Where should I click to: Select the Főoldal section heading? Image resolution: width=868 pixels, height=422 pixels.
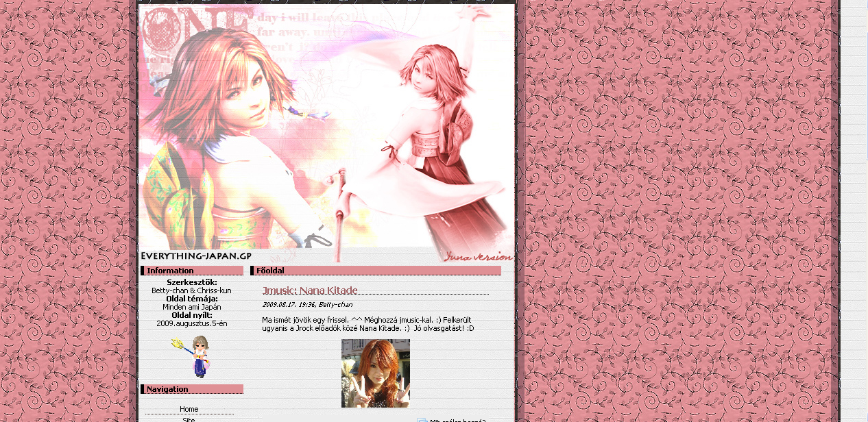pos(376,271)
